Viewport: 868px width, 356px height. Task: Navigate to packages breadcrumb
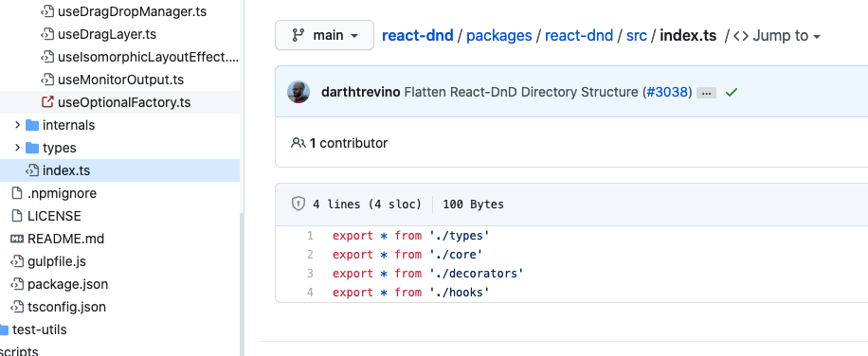coord(498,35)
